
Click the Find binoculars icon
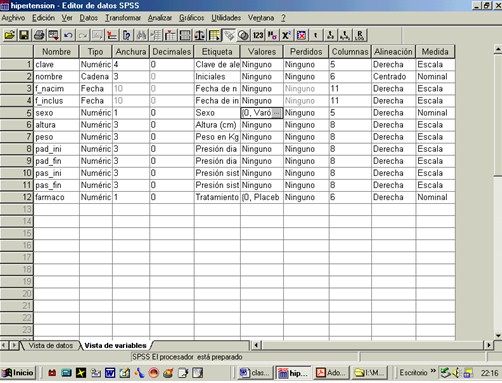pos(141,35)
